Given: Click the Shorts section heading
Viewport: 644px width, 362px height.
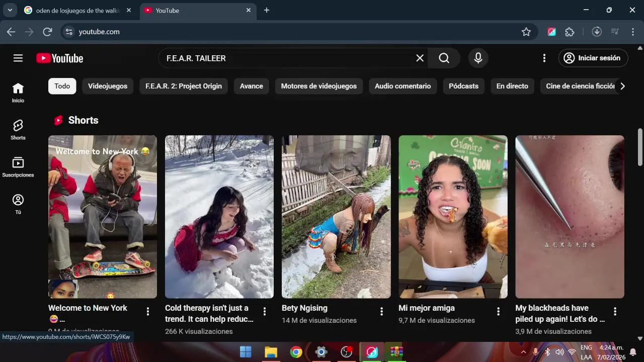Looking at the screenshot, I should tap(83, 120).
